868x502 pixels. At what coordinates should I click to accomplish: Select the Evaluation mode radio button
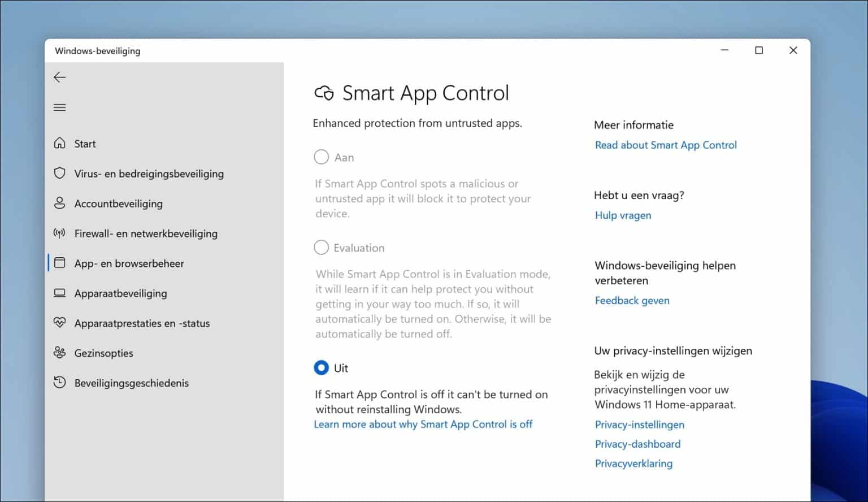click(321, 247)
